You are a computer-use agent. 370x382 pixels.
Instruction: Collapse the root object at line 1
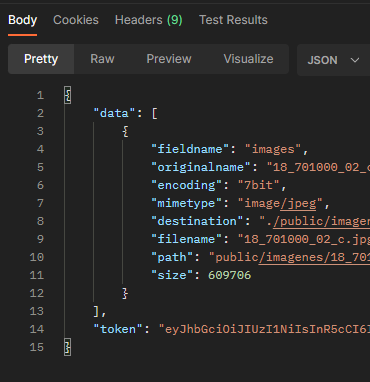(68, 95)
